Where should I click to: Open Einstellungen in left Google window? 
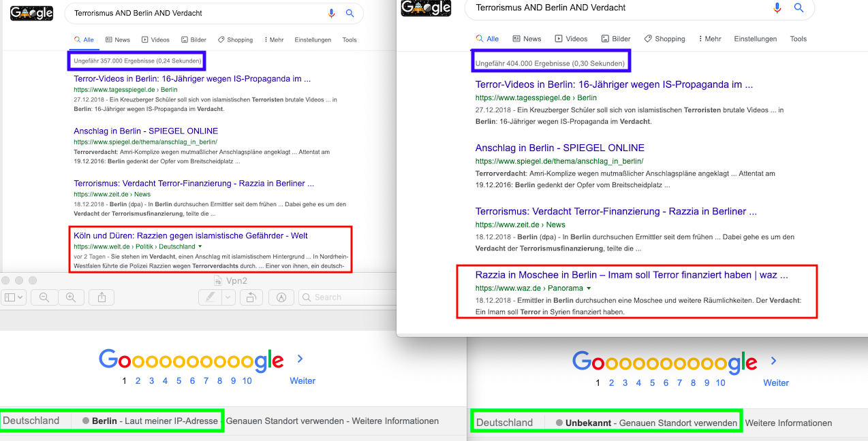[x=313, y=40]
